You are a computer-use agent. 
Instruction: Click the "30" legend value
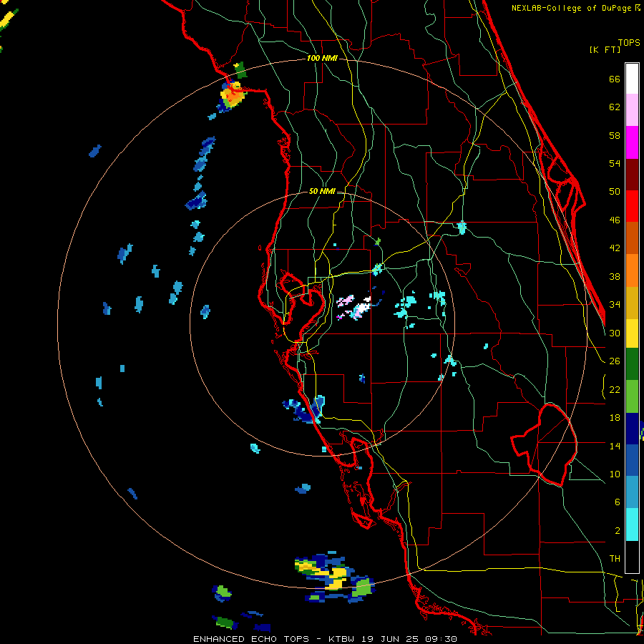[x=615, y=333]
